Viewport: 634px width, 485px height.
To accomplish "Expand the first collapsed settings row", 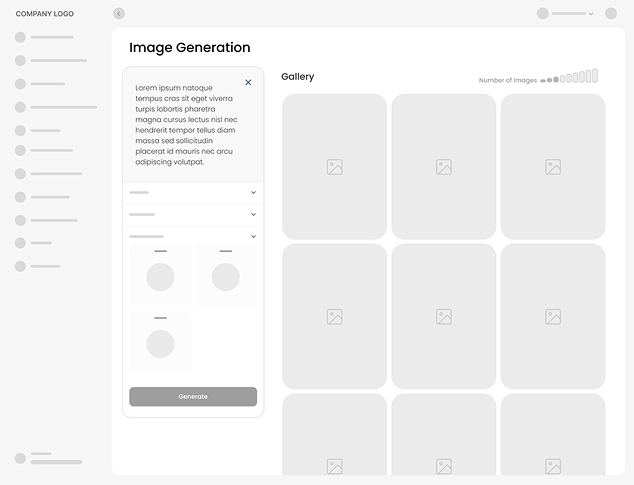I will [253, 192].
